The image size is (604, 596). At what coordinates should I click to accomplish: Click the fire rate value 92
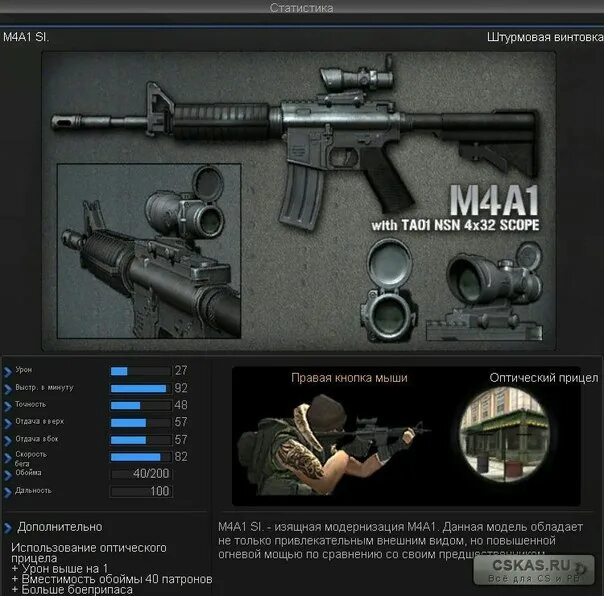[x=181, y=388]
